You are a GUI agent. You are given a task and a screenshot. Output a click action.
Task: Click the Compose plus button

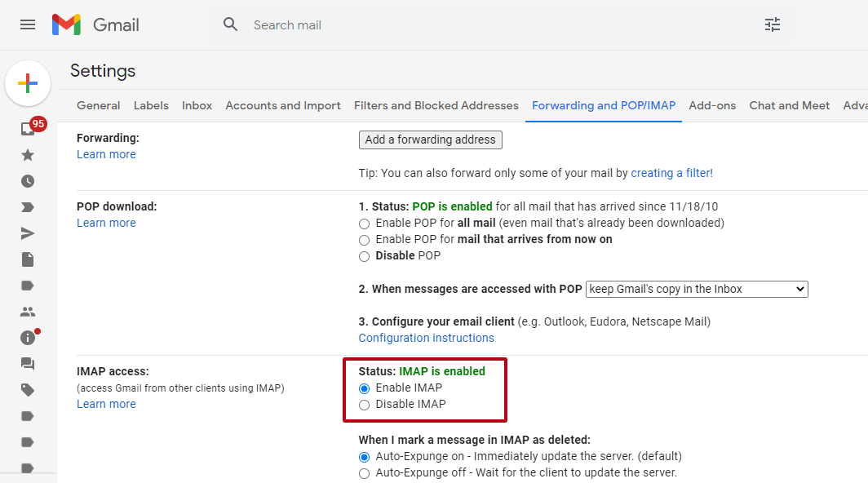click(x=28, y=84)
